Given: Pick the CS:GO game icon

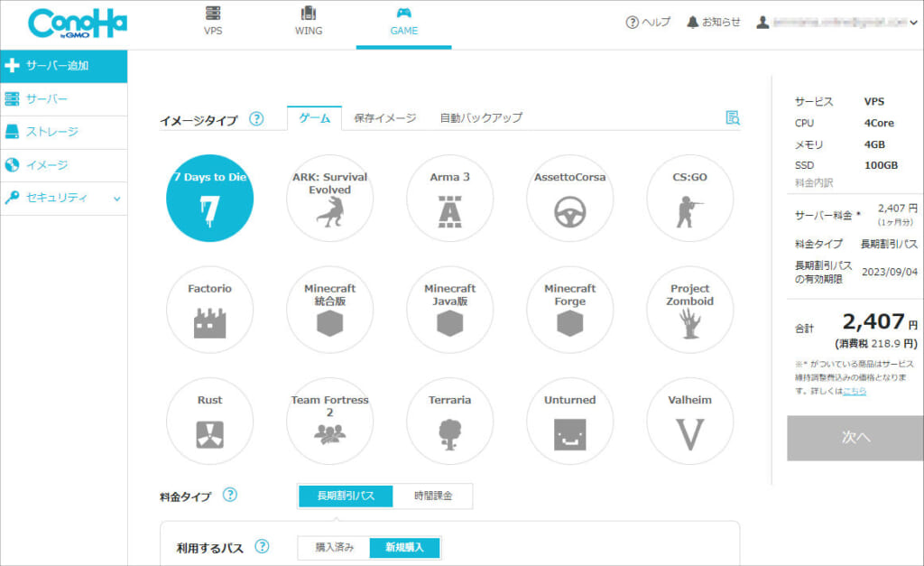Looking at the screenshot, I should 689,198.
